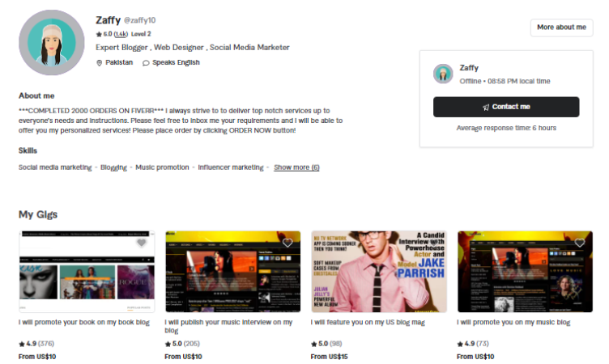The height and width of the screenshot is (364, 609).
Task: Choose the Influencer marketing skill tag
Action: click(x=231, y=167)
